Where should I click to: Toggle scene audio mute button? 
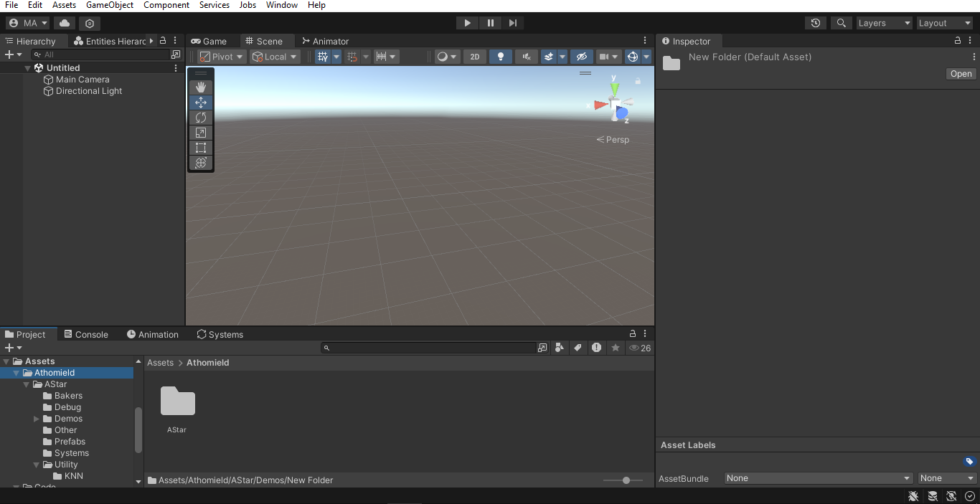[526, 57]
